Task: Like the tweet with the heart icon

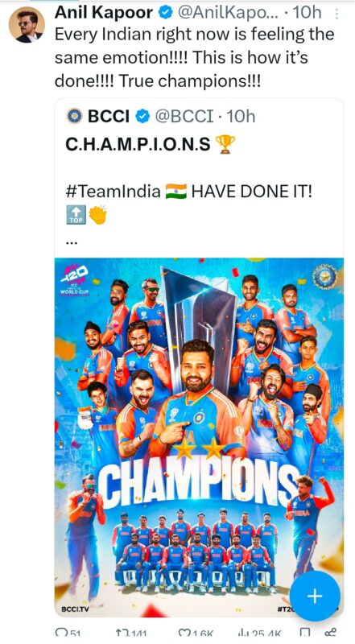Action: tap(184, 635)
